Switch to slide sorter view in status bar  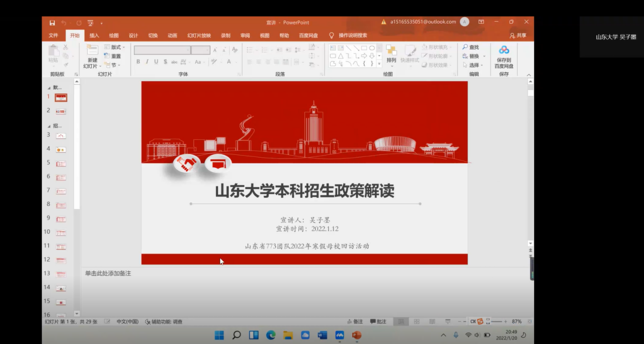417,322
